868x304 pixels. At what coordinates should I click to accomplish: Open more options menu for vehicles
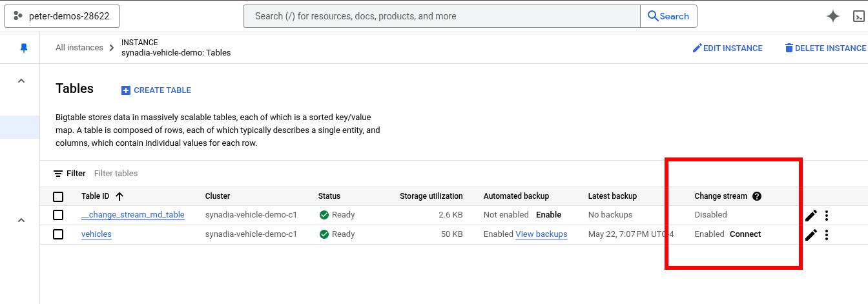(827, 235)
